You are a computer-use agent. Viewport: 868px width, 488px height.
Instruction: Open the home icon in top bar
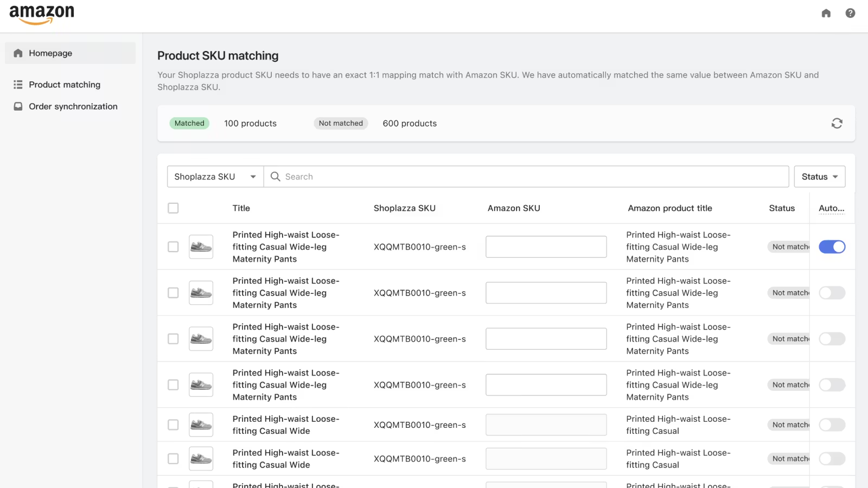[826, 13]
